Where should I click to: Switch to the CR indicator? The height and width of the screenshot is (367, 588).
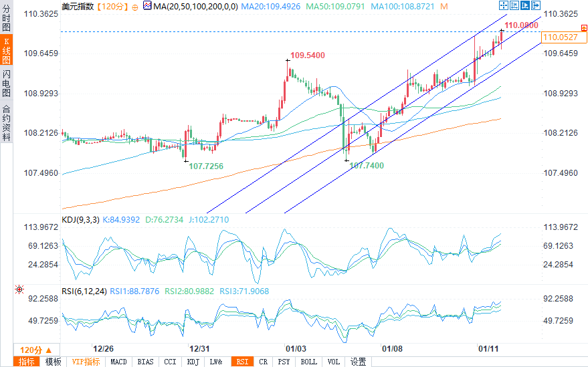coord(264,362)
